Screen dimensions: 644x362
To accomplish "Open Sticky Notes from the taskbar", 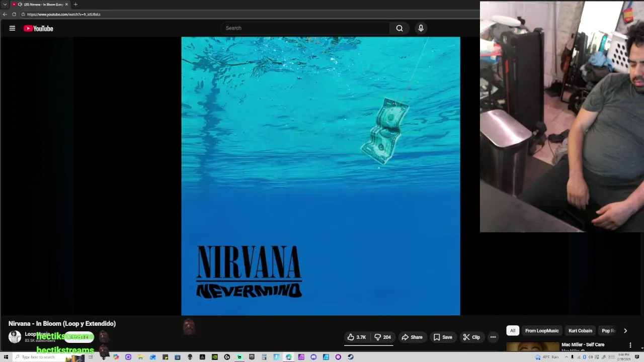I will (x=166, y=357).
